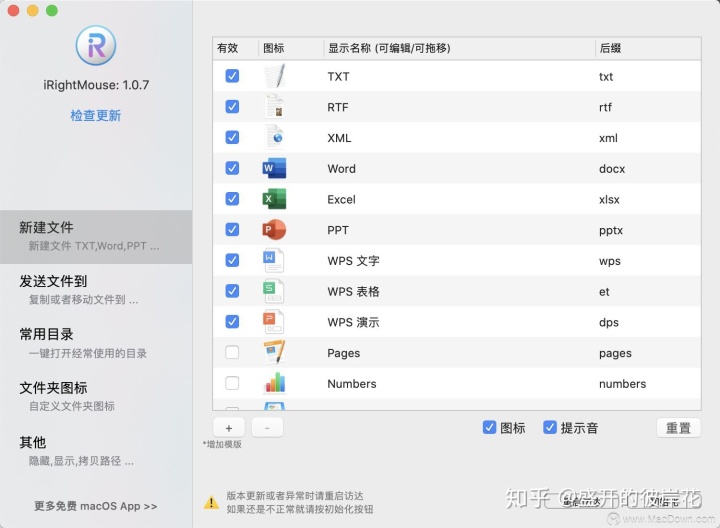Select the Pages display name cell
720x528 pixels.
[x=343, y=353]
